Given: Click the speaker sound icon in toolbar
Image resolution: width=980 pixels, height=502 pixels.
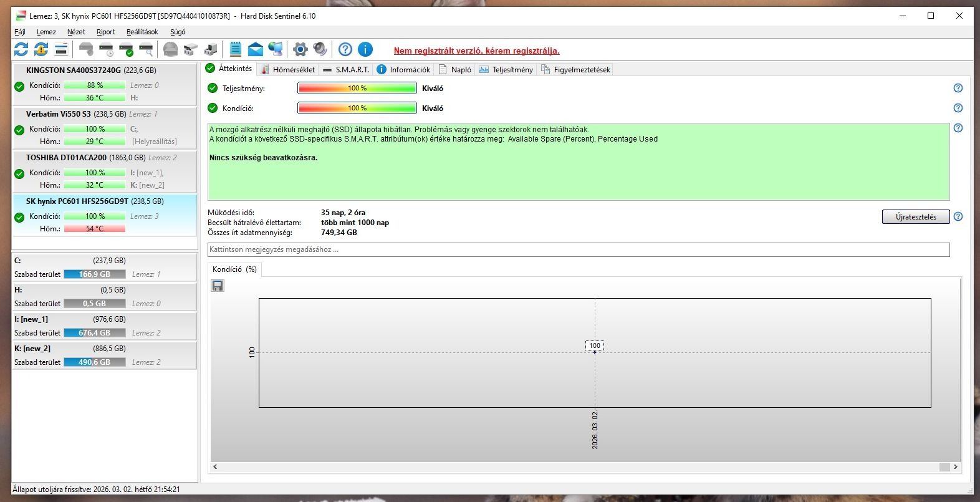Looking at the screenshot, I should tap(320, 49).
